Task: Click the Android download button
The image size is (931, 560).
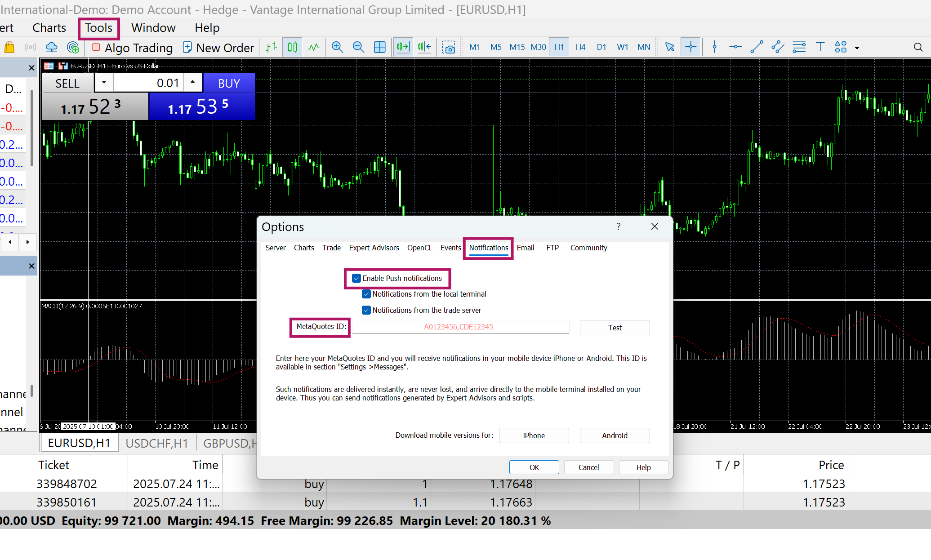Action: [614, 436]
